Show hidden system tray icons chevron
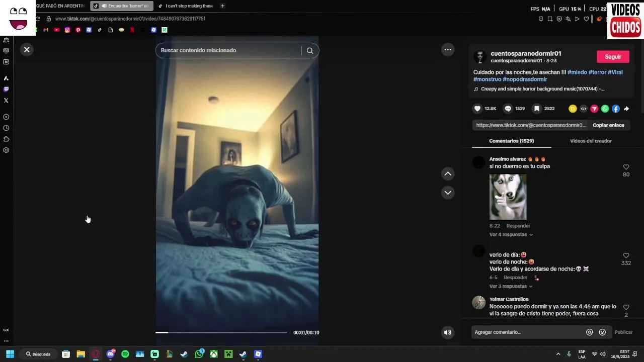Screen dimensions: 644x362 557,354
